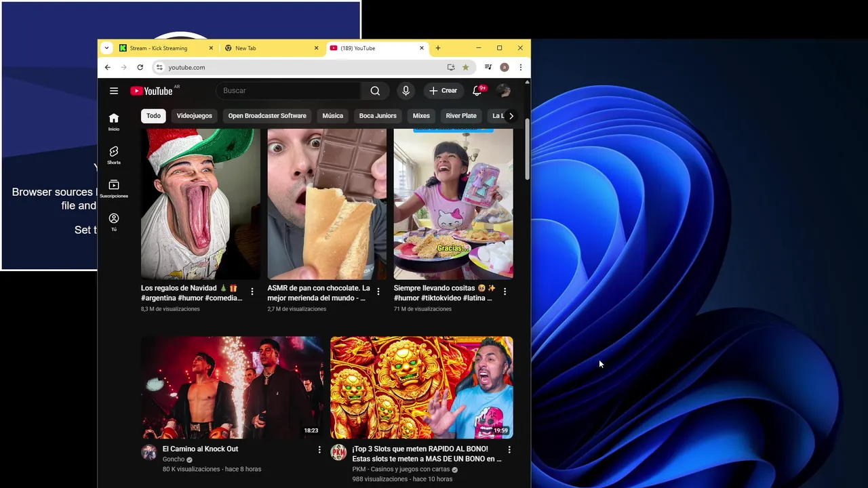Filter by Música chip
This screenshot has width=868, height=488.
click(x=333, y=116)
